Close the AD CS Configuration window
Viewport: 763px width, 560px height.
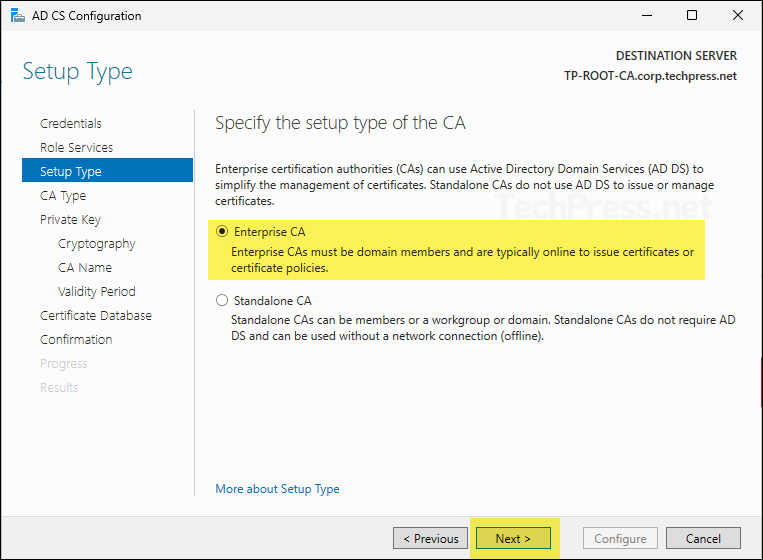click(738, 16)
